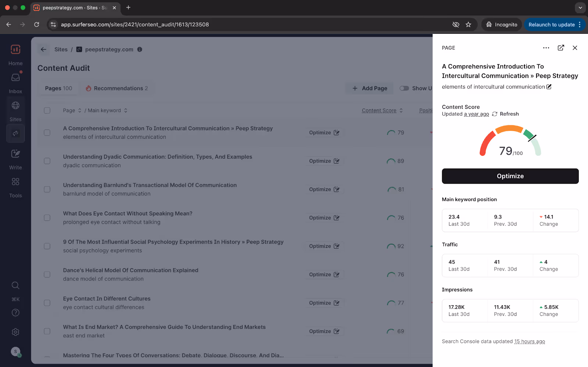The width and height of the screenshot is (588, 367).
Task: Check the Intercultural Communication row checkbox
Action: coord(47,133)
